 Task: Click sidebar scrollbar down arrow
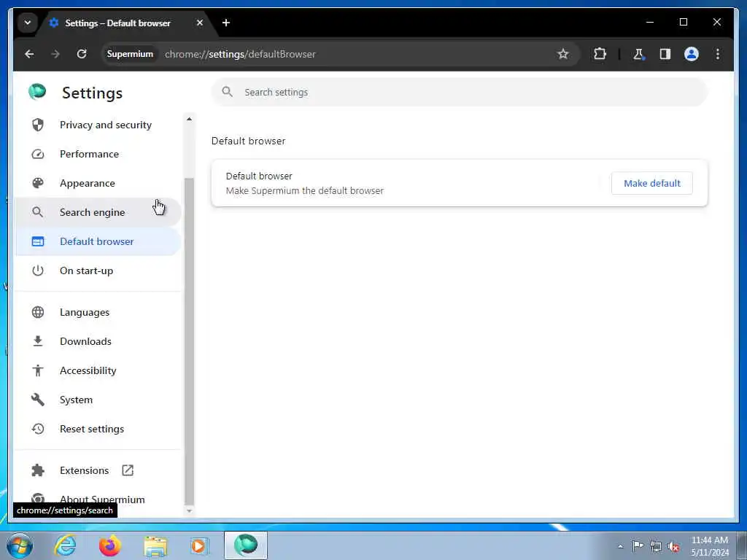[x=189, y=511]
